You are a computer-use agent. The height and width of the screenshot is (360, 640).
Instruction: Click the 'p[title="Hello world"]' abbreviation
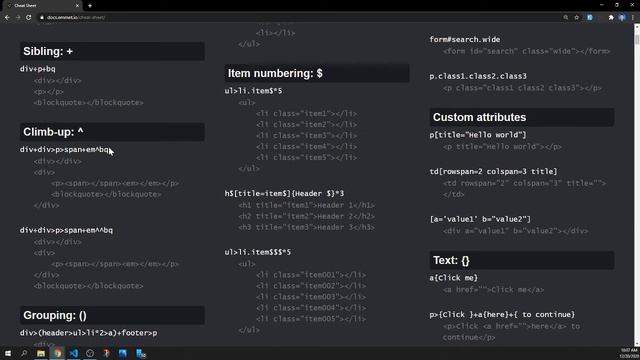pyautogui.click(x=478, y=135)
